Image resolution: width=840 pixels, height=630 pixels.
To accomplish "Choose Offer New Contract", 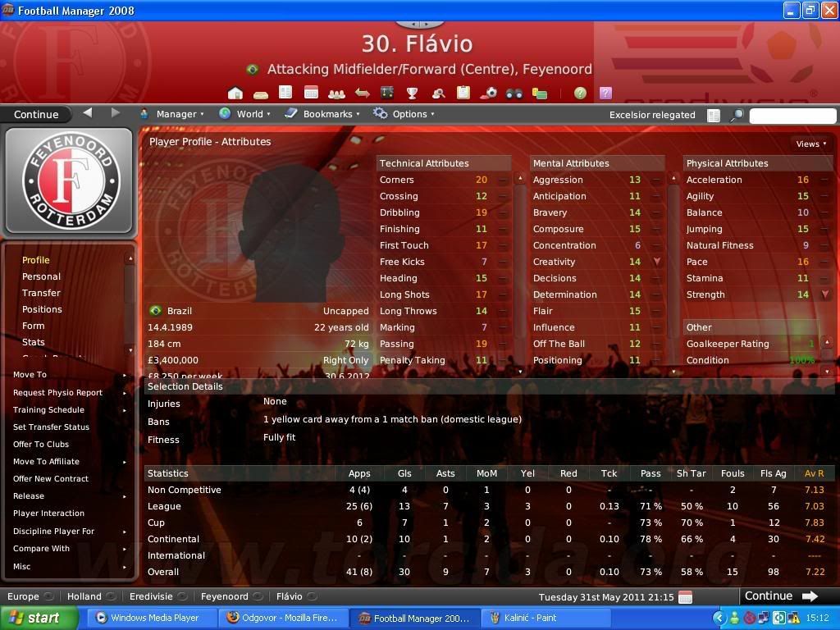I will (x=51, y=479).
